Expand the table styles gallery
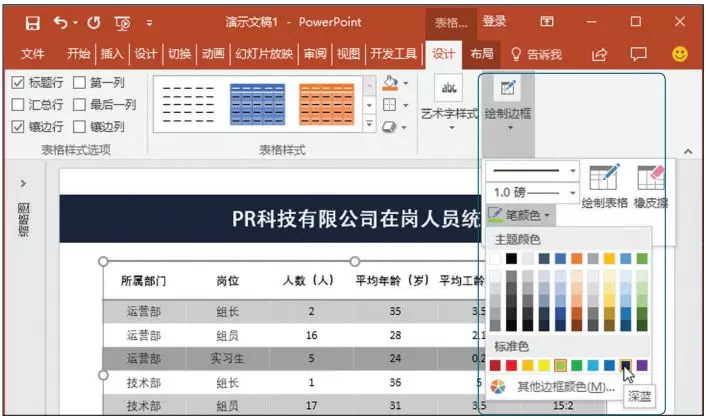The width and height of the screenshot is (706, 419). point(369,123)
